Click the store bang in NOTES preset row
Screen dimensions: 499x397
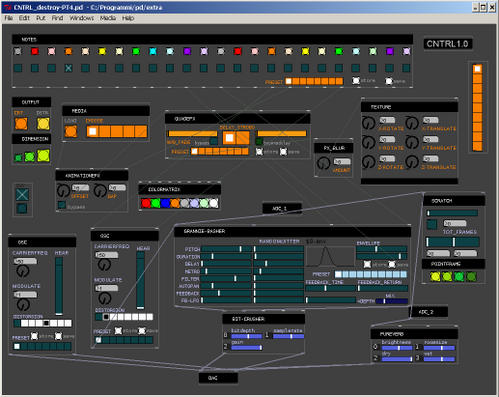(356, 81)
